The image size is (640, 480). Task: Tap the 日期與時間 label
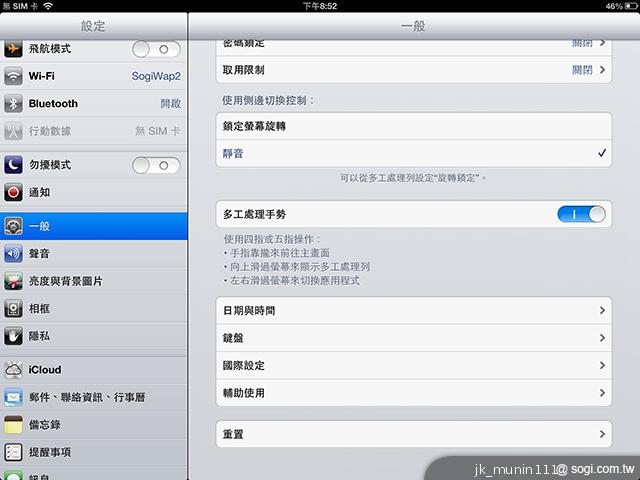[x=249, y=311]
